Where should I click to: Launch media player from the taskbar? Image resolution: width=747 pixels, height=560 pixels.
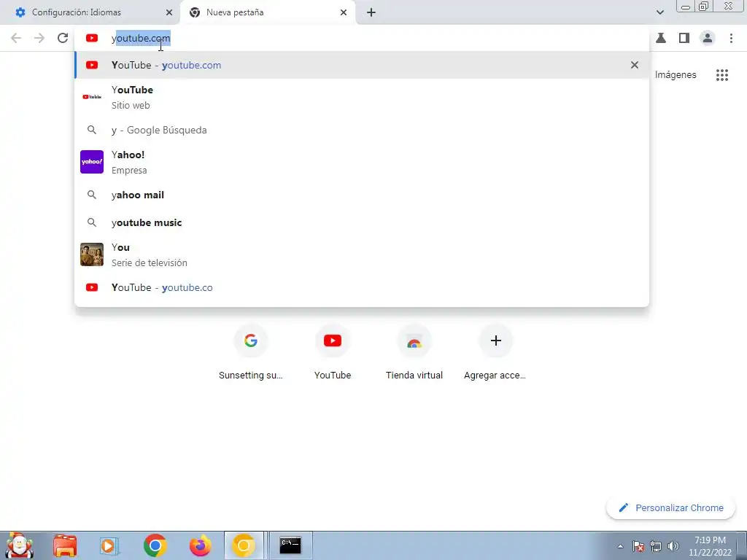109,545
